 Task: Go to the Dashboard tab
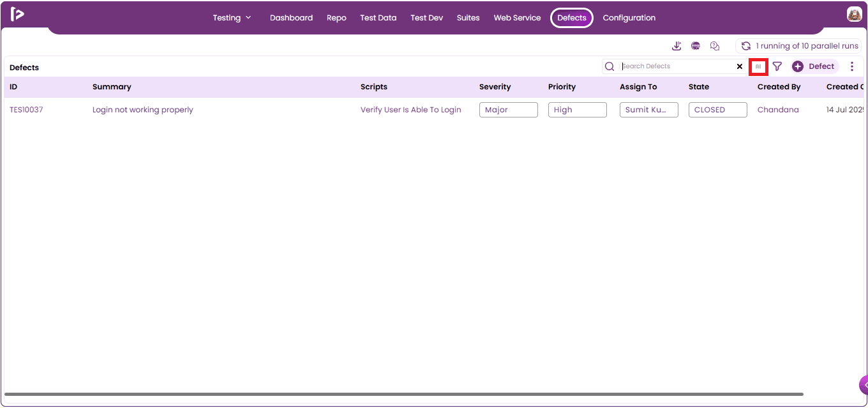click(291, 18)
